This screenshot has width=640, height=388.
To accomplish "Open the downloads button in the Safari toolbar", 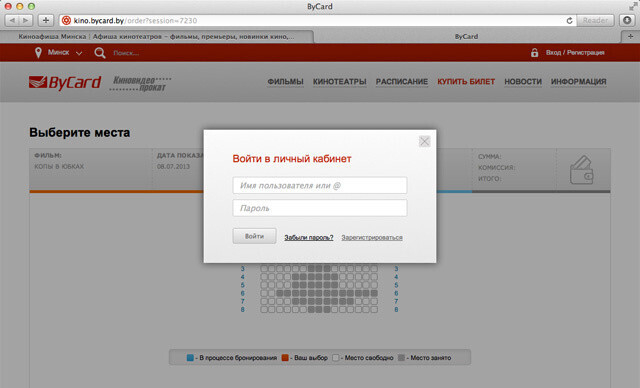I will coord(627,20).
